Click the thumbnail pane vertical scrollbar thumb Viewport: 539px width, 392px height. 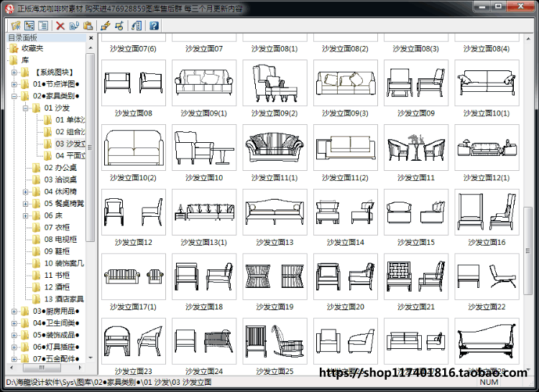tap(528, 251)
